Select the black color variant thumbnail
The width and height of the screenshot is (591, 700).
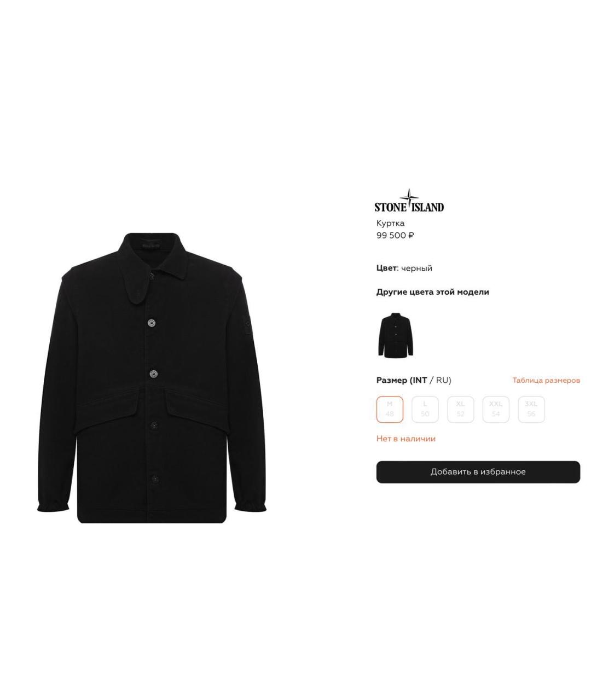click(396, 335)
